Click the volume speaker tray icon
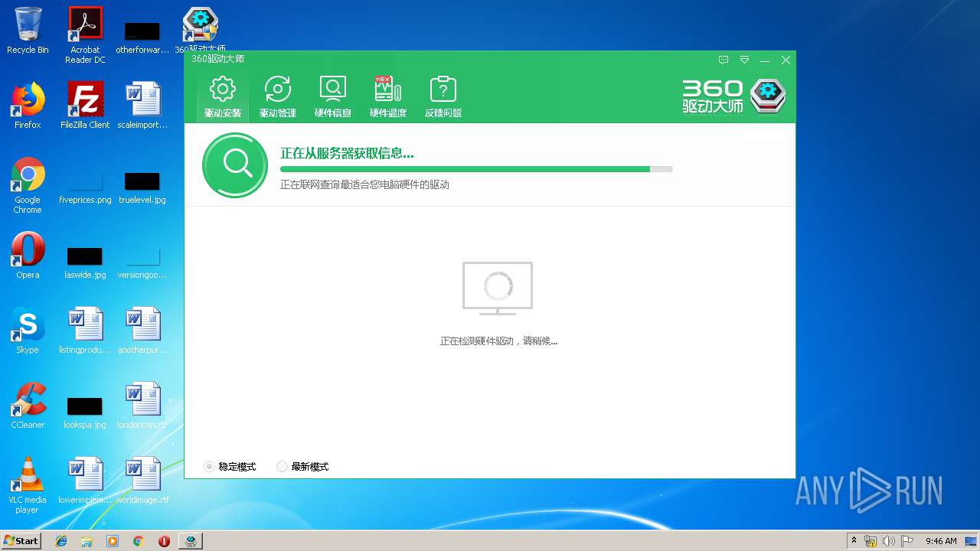The width and height of the screenshot is (980, 551). (x=888, y=541)
